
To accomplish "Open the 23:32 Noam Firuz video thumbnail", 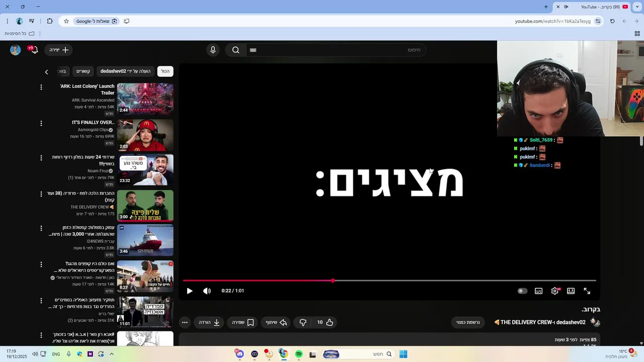I will [145, 170].
